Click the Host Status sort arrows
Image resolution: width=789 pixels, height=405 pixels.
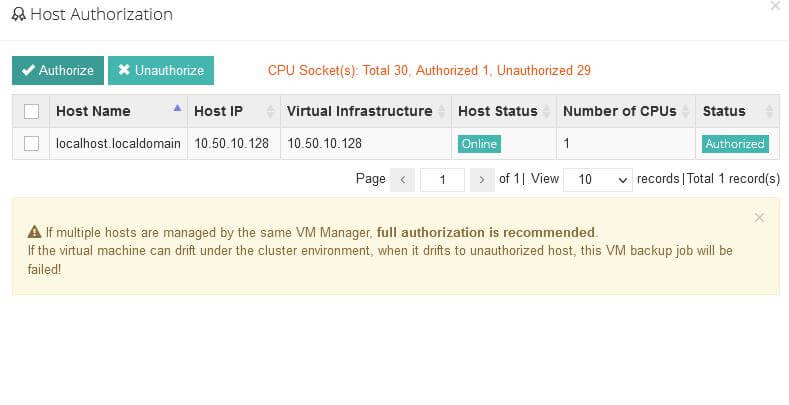[546, 111]
